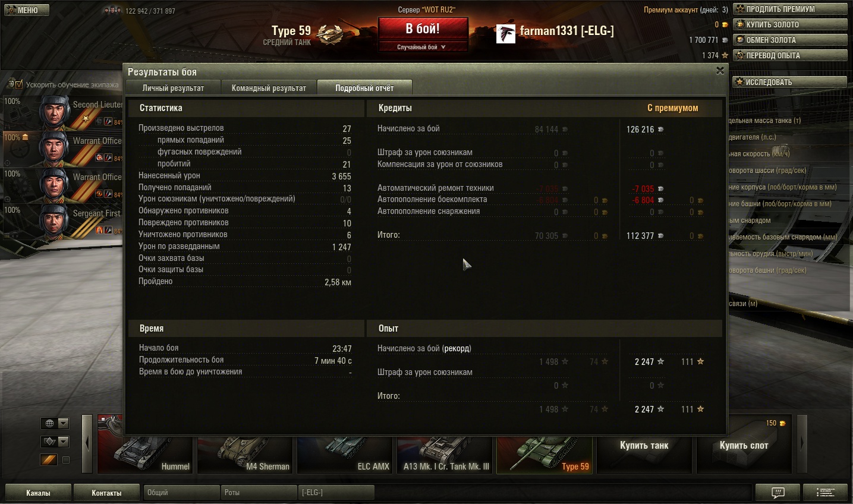Open the system notifications chat icon
The height and width of the screenshot is (504, 853).
778,492
